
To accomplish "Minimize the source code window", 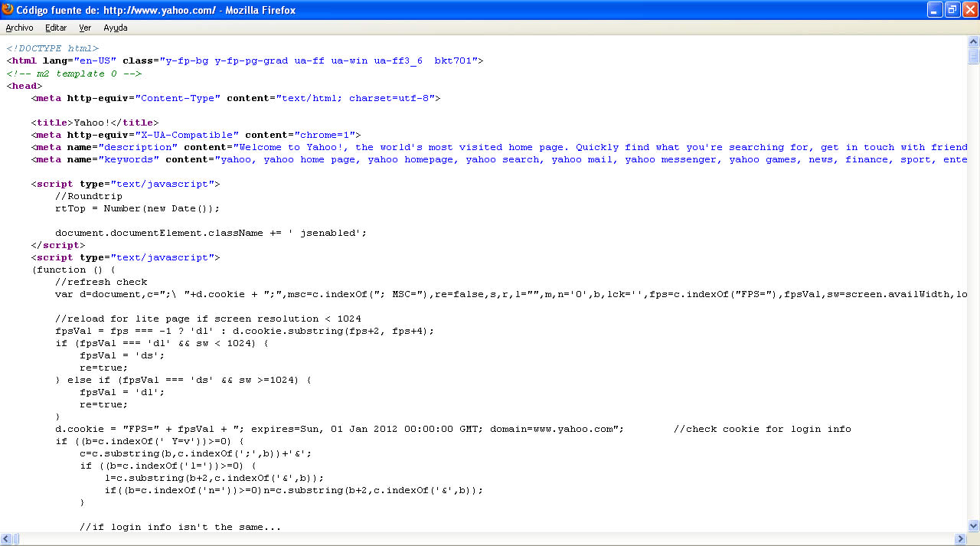I will tap(935, 10).
